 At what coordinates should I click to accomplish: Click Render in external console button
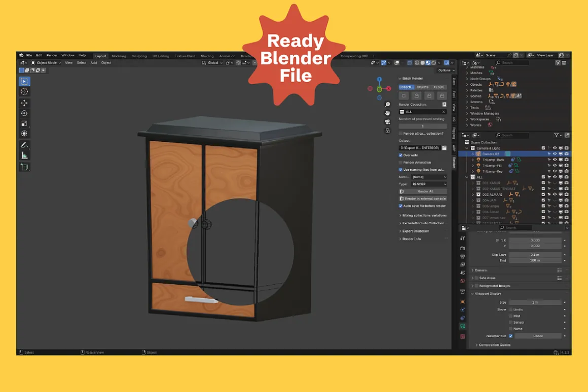point(423,199)
